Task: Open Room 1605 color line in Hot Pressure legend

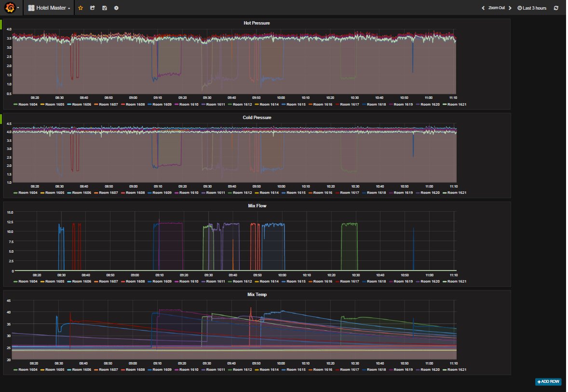Action: coord(42,104)
